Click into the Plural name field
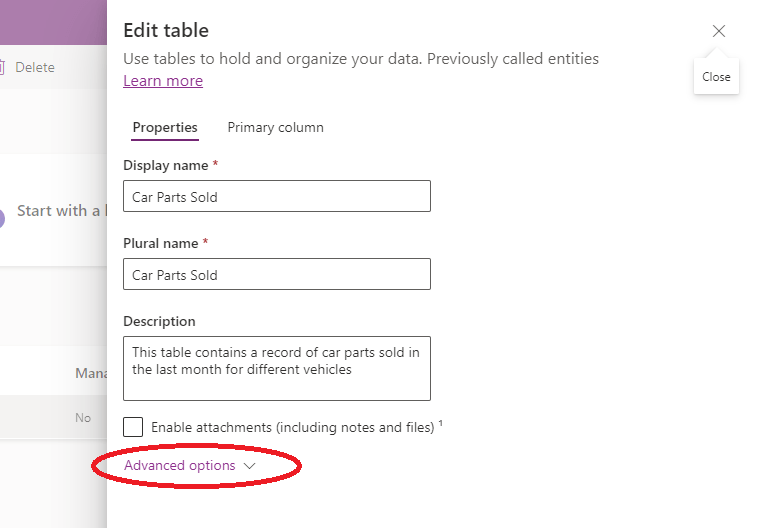Screen dimensions: 769x528 [x=277, y=275]
